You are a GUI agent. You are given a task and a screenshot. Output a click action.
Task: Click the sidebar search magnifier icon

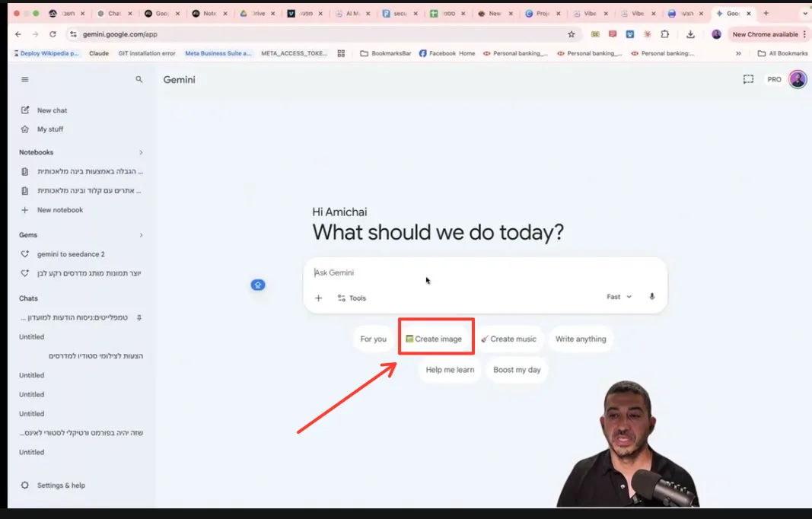tap(139, 79)
